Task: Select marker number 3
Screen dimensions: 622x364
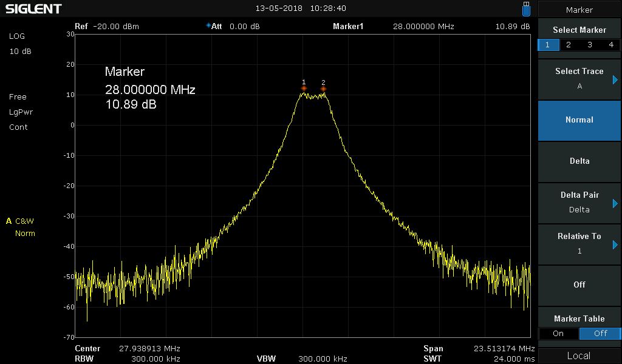Action: point(590,45)
